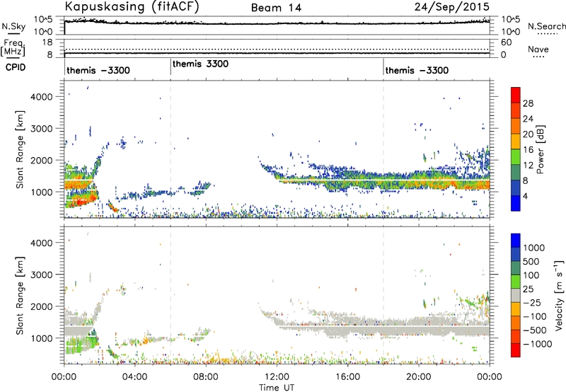Screen dimensions: 566x392
Task: Click the 60 tick label on the Nave axis
Action: click(506, 42)
